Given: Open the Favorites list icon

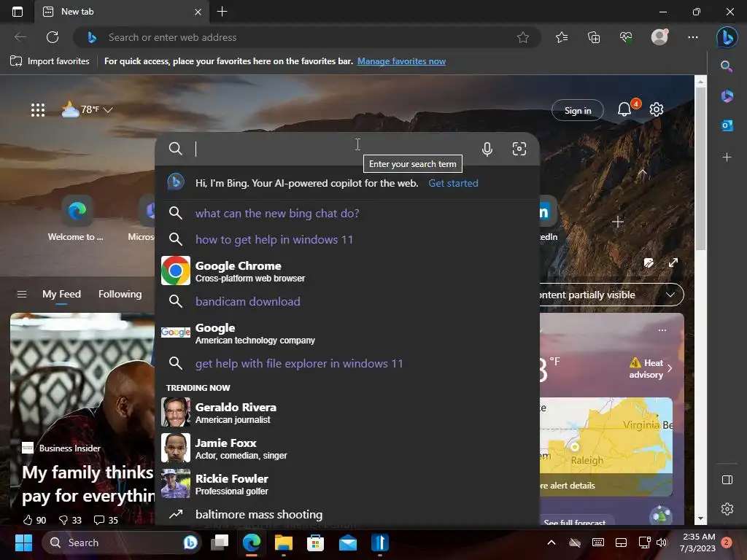Looking at the screenshot, I should pos(562,37).
